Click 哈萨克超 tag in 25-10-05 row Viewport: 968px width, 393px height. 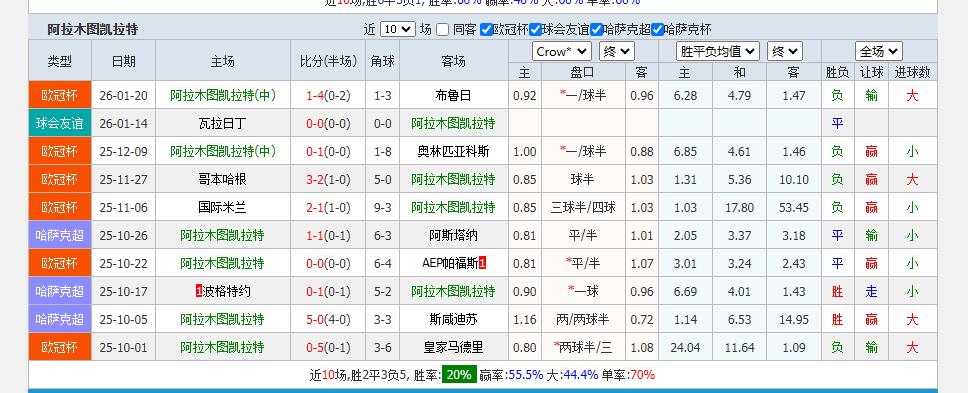click(60, 319)
